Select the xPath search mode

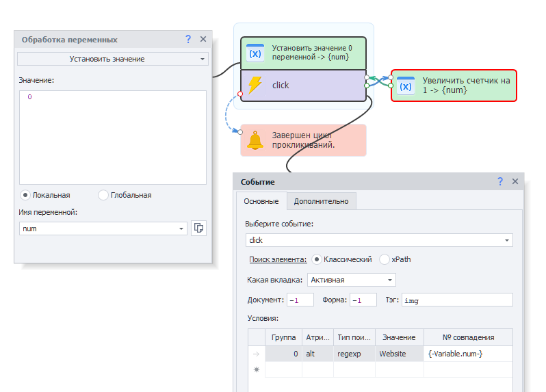[384, 259]
